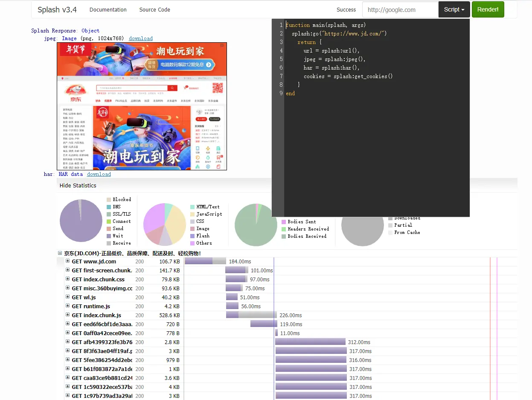Click the DNS legend color swatch
532x400 pixels.
(x=109, y=207)
